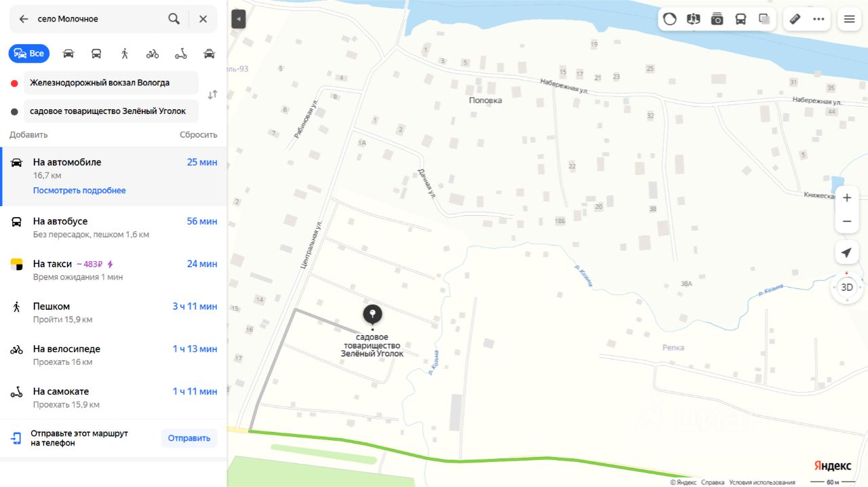Toggle the public transport layer on map
The image size is (868, 487).
point(741,19)
